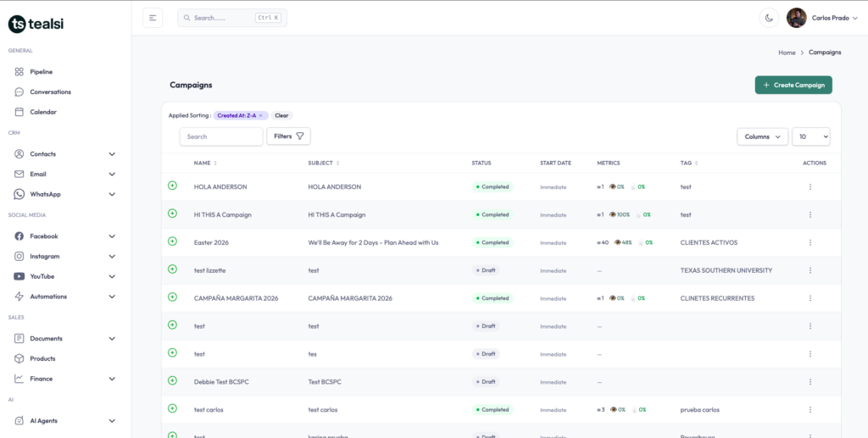Image resolution: width=868 pixels, height=438 pixels.
Task: Open actions menu for Easter 2026 campaign
Action: [810, 243]
